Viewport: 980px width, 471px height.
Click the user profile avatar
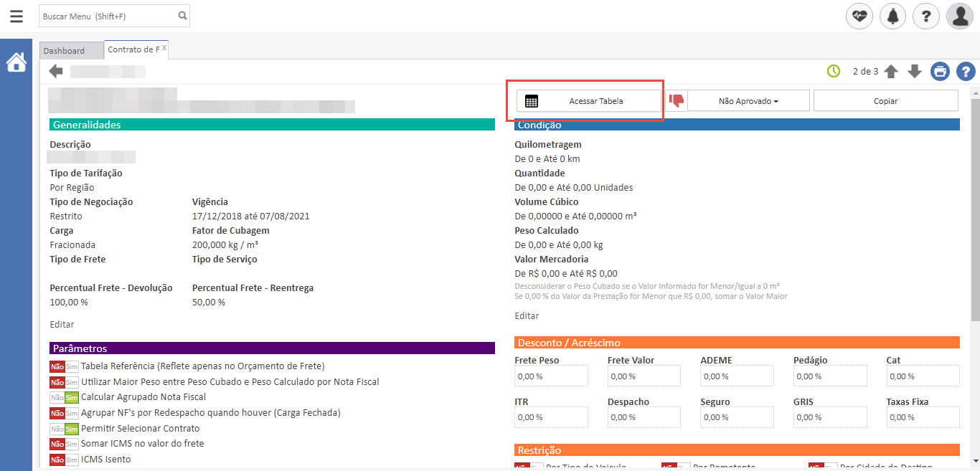click(x=959, y=16)
